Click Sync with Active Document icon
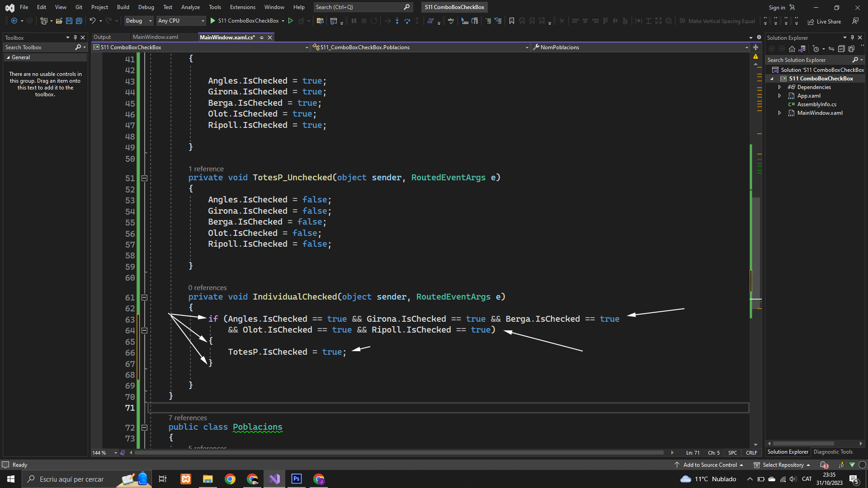 (831, 49)
